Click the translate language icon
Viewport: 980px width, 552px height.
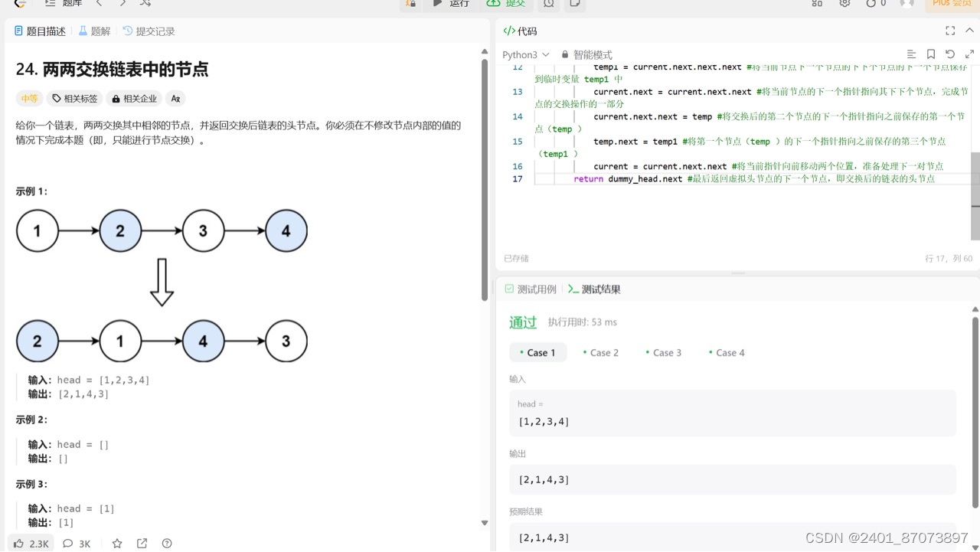pos(175,98)
